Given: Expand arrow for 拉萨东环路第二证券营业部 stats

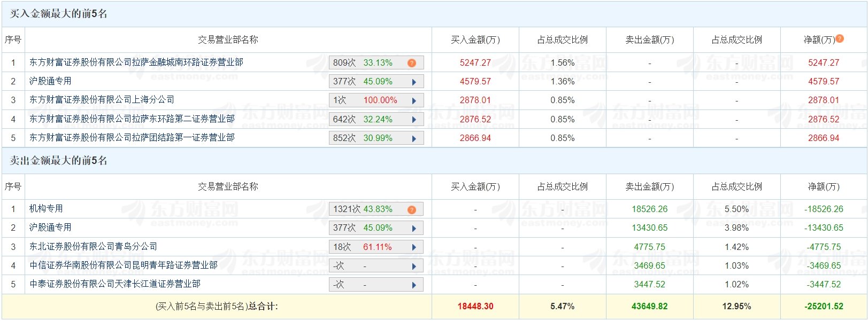Looking at the screenshot, I should click(414, 120).
